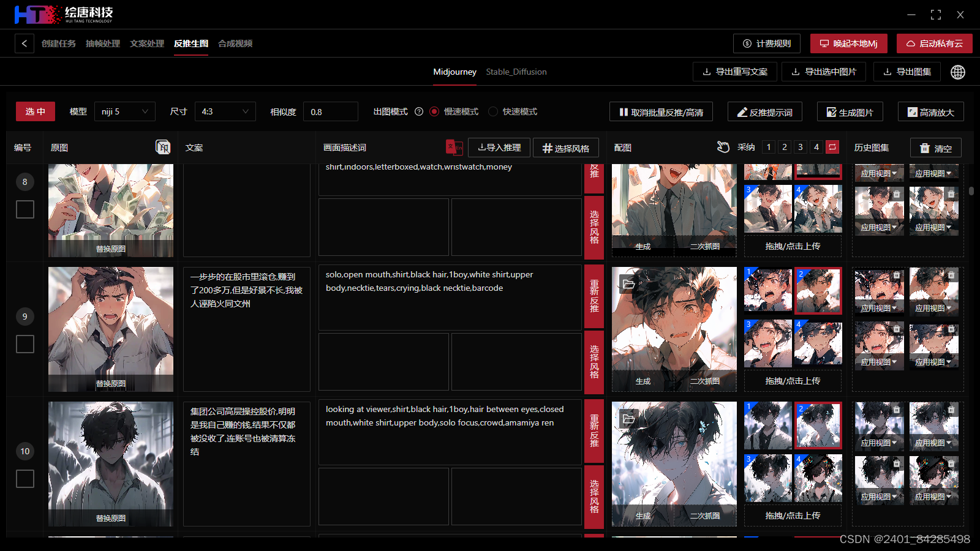Click the vertical scrollbar thumb
Image resolution: width=980 pixels, height=551 pixels.
(x=971, y=191)
